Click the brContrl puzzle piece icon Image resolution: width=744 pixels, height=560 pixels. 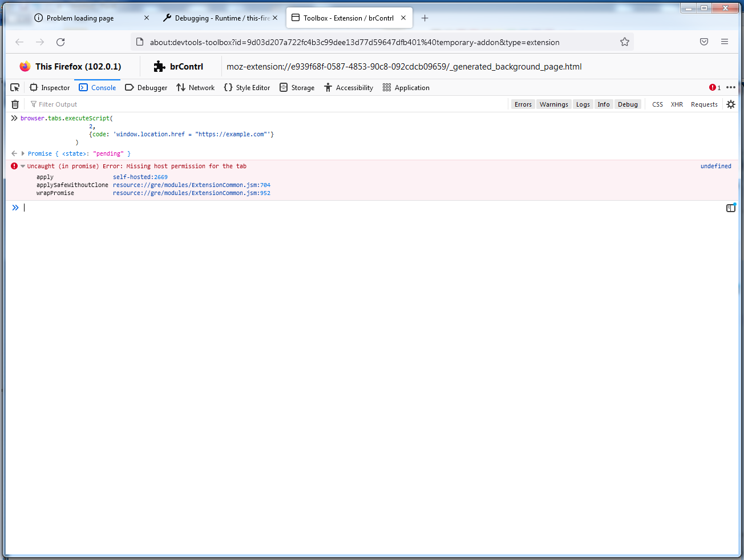[159, 67]
